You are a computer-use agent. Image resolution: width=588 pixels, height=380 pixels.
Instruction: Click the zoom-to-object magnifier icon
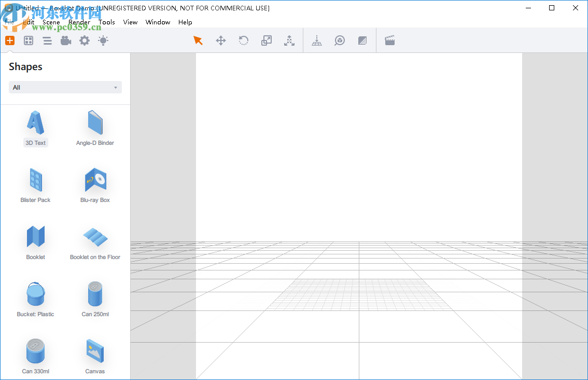pyautogui.click(x=340, y=40)
